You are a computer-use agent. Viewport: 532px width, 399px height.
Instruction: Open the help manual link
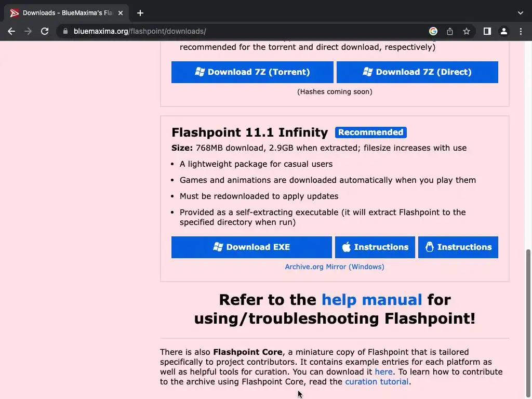coord(371,300)
